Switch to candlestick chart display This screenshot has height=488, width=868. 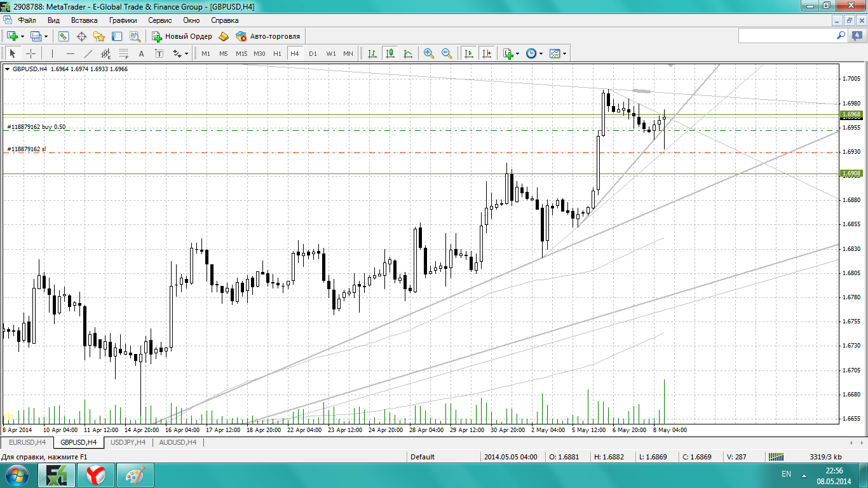coord(390,53)
